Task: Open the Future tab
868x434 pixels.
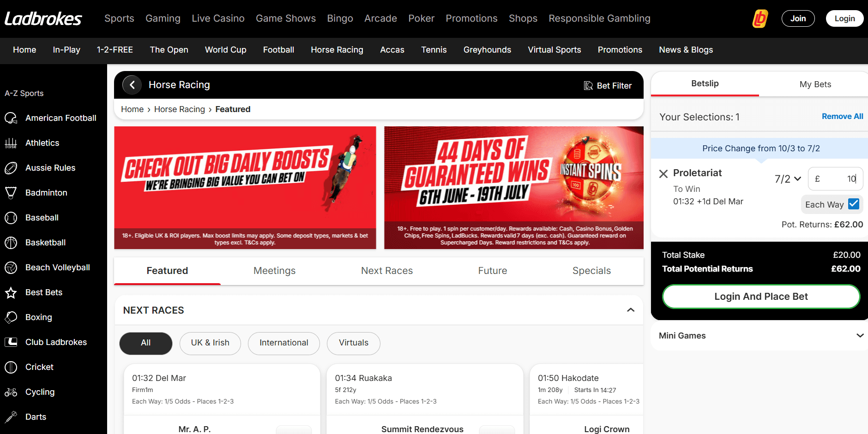Action: pyautogui.click(x=493, y=271)
